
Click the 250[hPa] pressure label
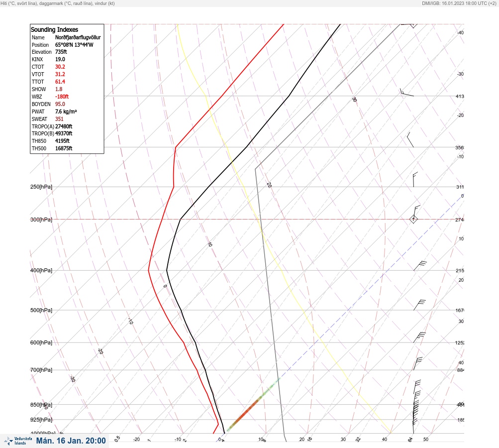coord(41,187)
